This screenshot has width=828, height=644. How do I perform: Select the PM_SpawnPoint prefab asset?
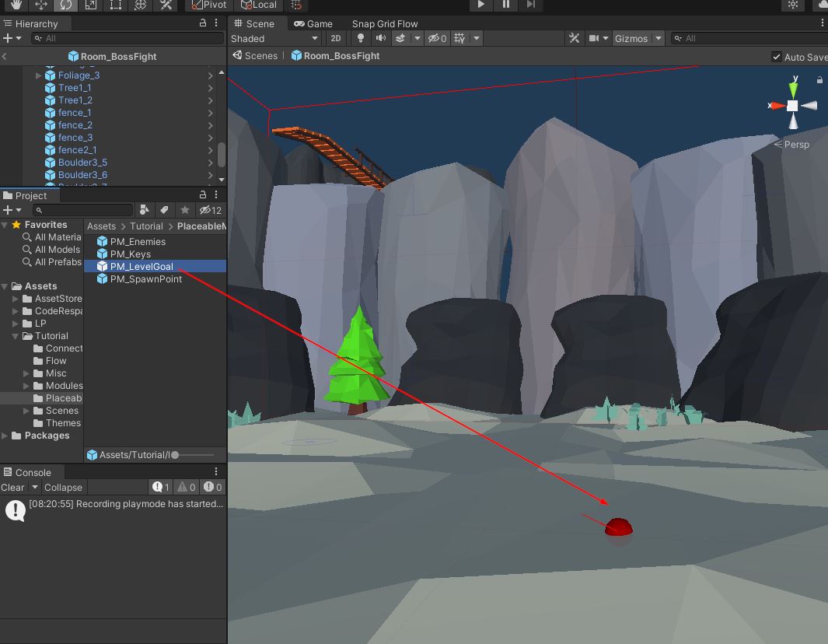pyautogui.click(x=145, y=279)
